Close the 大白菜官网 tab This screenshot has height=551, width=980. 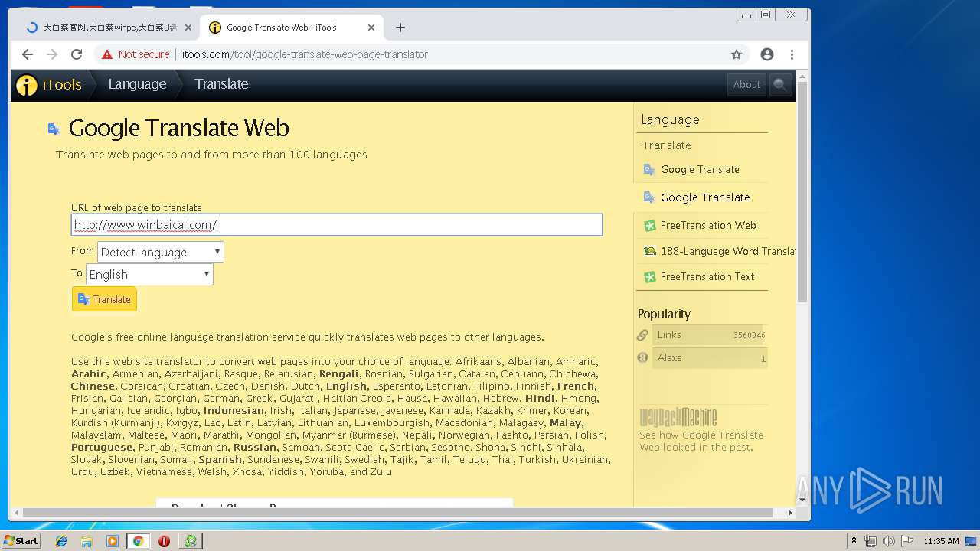pos(188,28)
